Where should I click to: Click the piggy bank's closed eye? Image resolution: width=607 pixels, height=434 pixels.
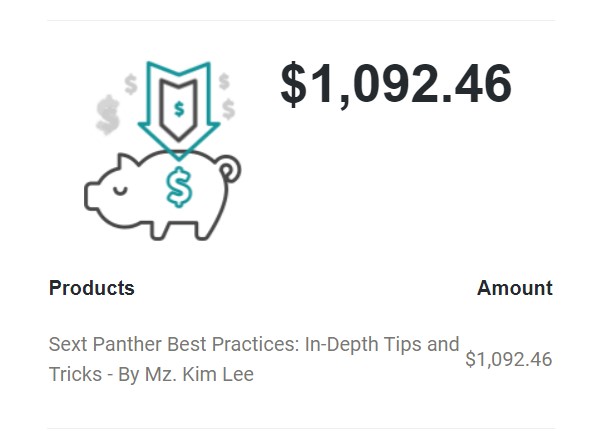click(x=120, y=191)
